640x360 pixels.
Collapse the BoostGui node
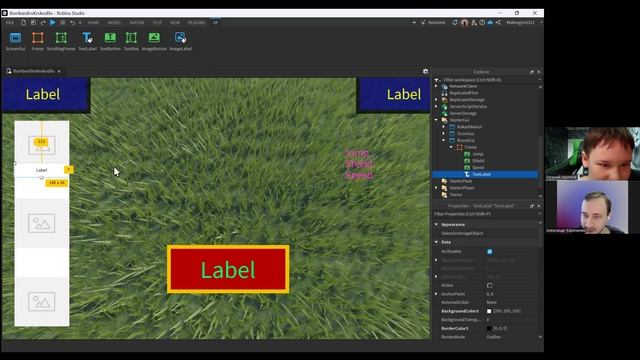(444, 140)
